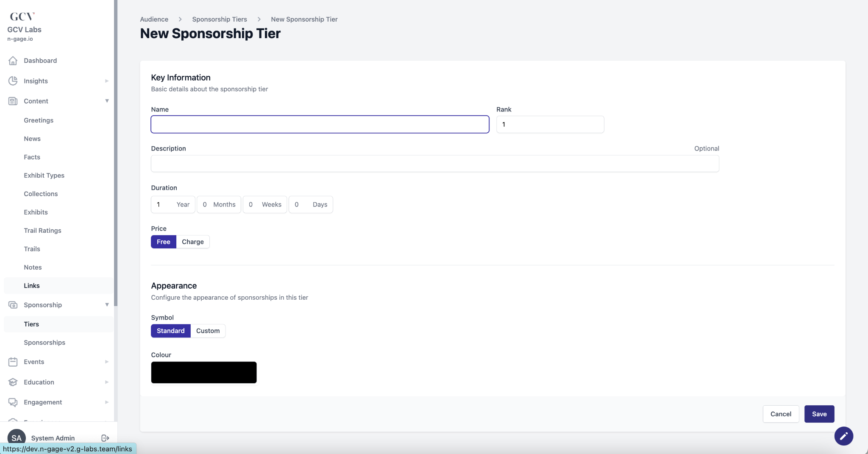Viewport: 868px width, 454px height.
Task: Expand the Insights submenu arrow
Action: click(107, 81)
